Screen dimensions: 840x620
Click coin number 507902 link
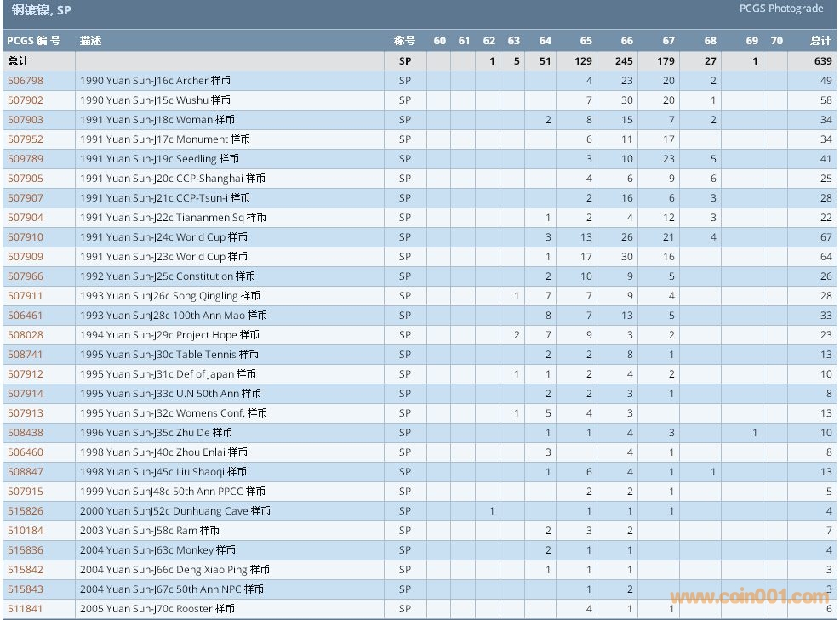click(26, 100)
